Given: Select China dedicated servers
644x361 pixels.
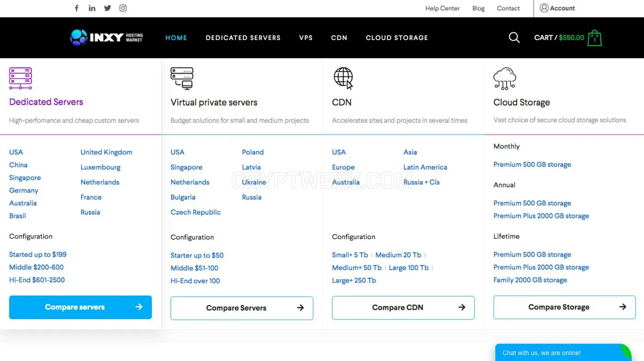Looking at the screenshot, I should (18, 165).
